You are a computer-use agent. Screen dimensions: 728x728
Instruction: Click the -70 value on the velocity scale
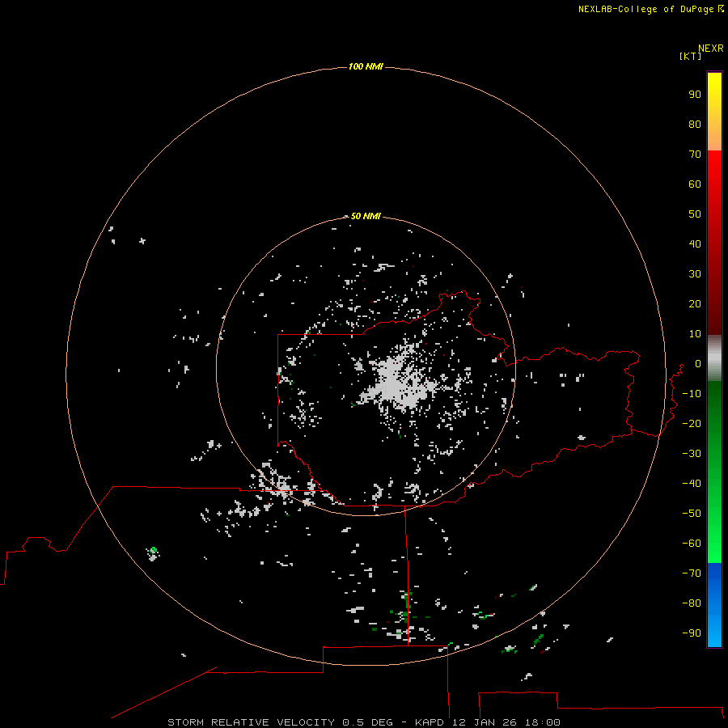click(692, 574)
